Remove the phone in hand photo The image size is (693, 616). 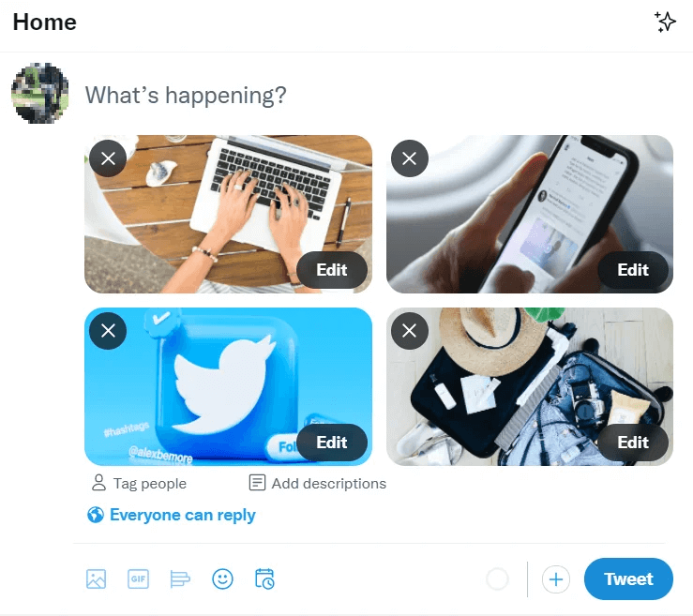(409, 158)
